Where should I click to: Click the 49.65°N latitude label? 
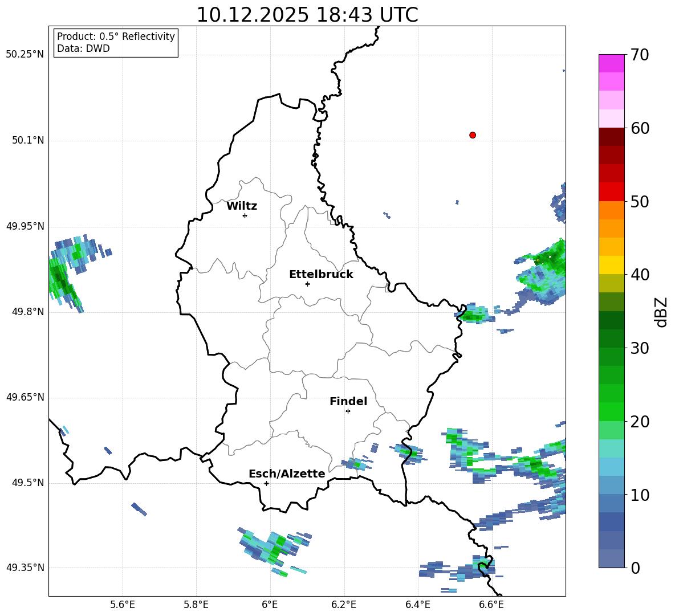point(25,397)
